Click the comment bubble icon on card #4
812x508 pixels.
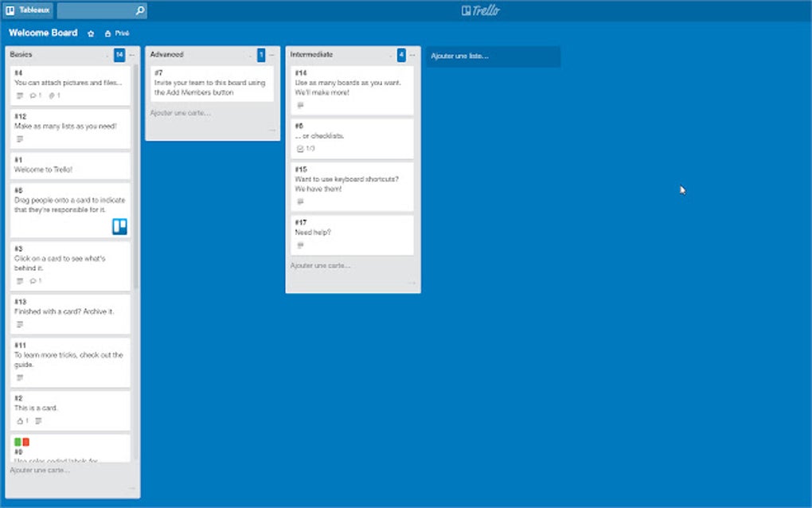pyautogui.click(x=33, y=96)
